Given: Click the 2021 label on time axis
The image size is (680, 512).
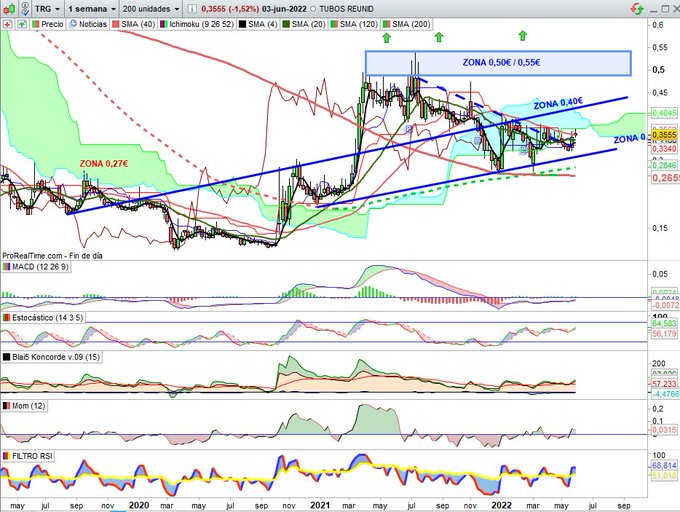Looking at the screenshot, I should 320,505.
